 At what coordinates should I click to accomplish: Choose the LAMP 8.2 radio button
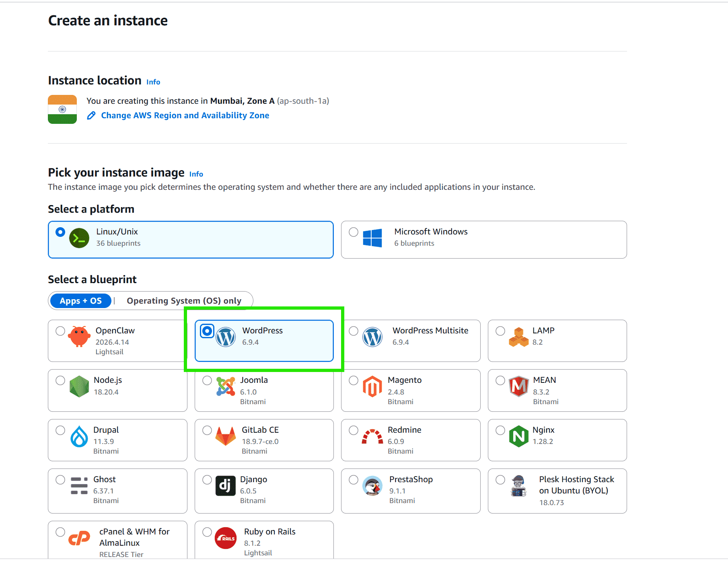pos(500,331)
